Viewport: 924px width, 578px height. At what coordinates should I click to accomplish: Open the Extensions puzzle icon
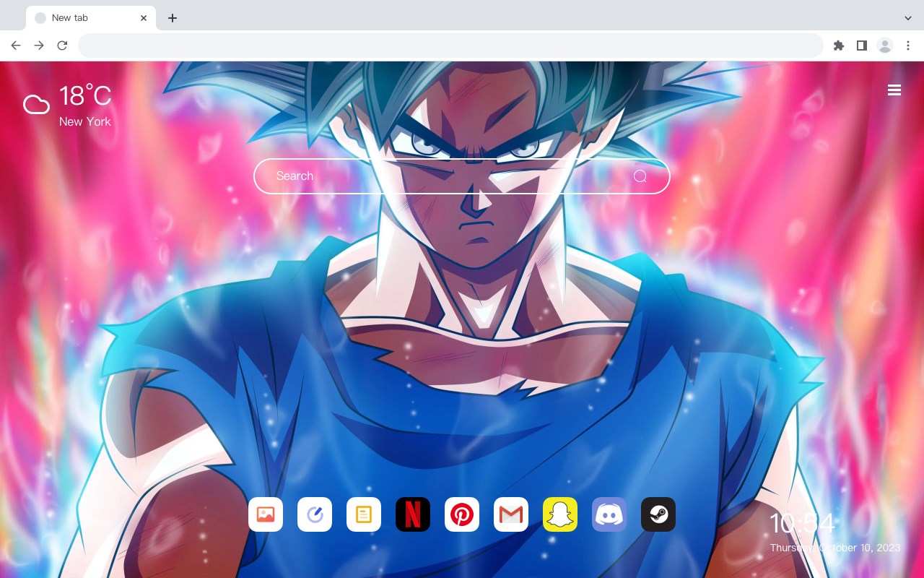coord(838,46)
